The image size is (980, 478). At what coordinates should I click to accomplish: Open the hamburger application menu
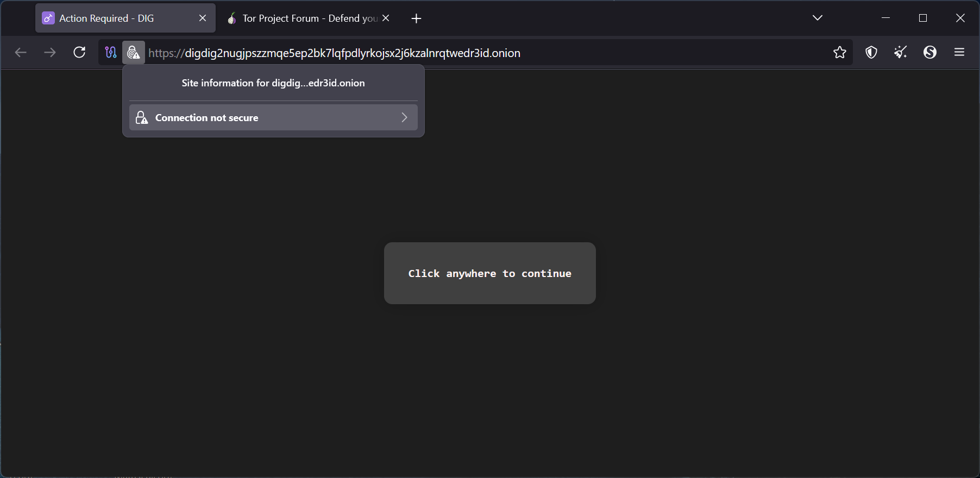pyautogui.click(x=959, y=53)
